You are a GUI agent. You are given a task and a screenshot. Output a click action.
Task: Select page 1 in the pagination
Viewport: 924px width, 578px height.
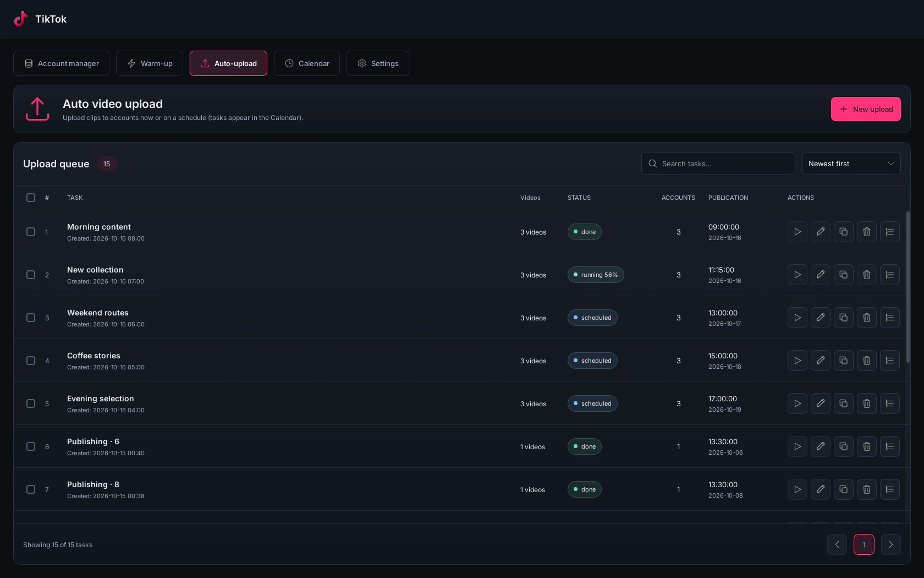[864, 544]
